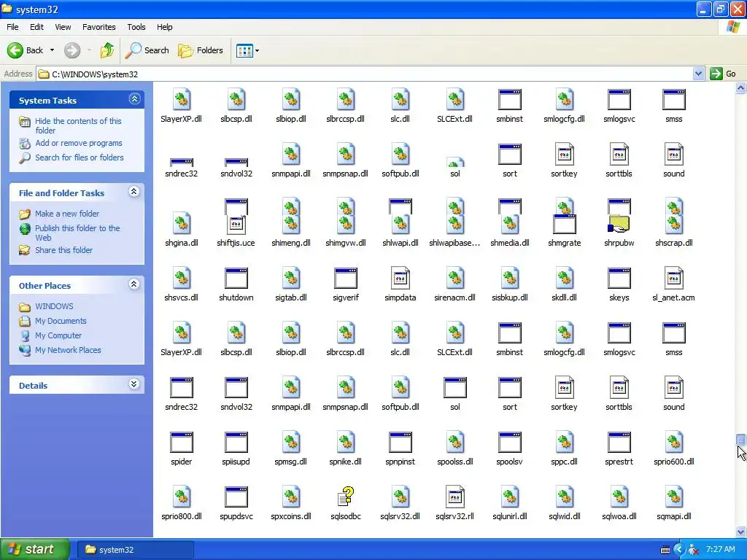Select the sisbkup.dll file icon
Screen dimensions: 747x560
click(x=510, y=279)
